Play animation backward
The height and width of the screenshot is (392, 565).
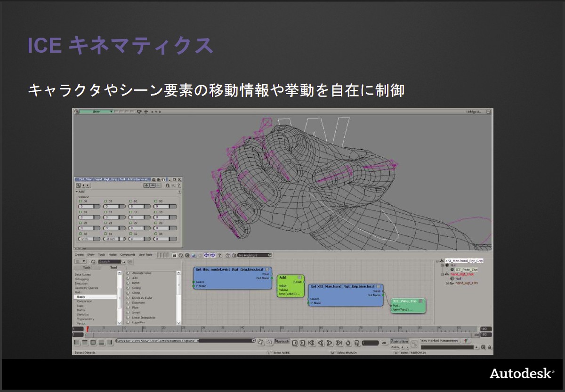click(x=320, y=343)
